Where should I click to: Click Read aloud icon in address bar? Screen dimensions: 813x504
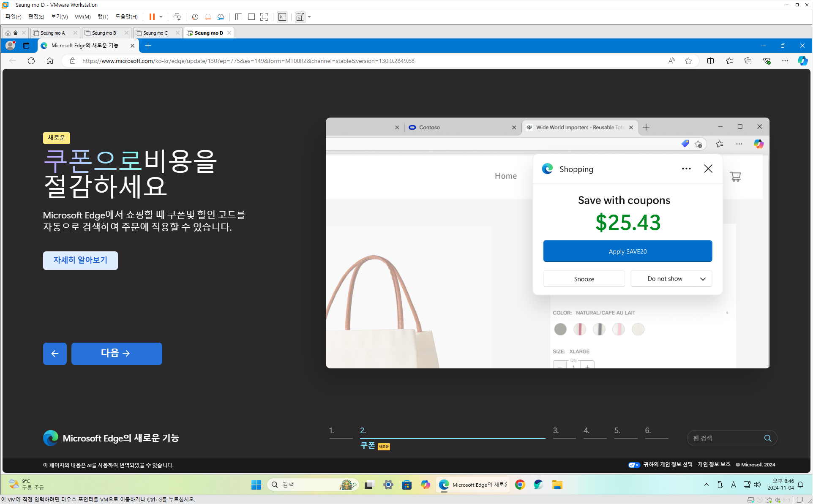(x=671, y=61)
